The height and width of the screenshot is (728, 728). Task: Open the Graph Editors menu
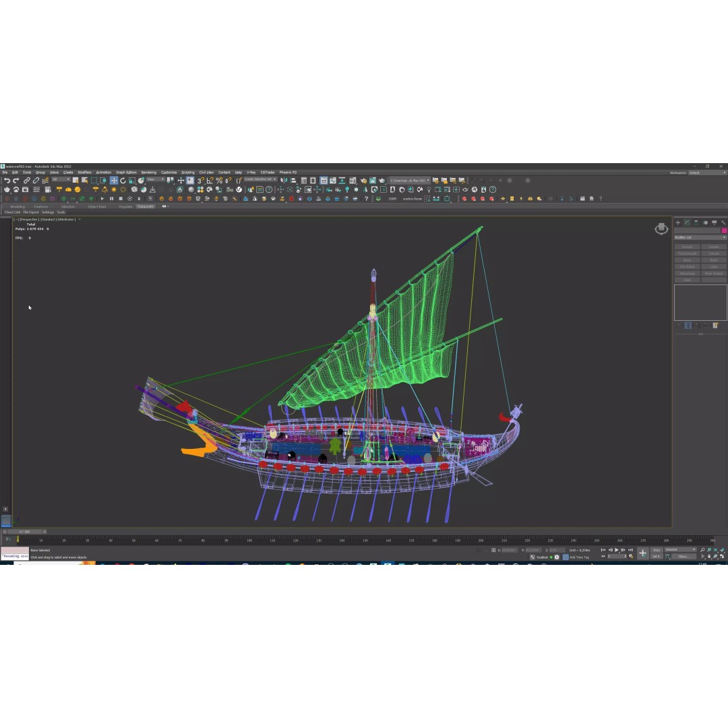click(x=126, y=173)
